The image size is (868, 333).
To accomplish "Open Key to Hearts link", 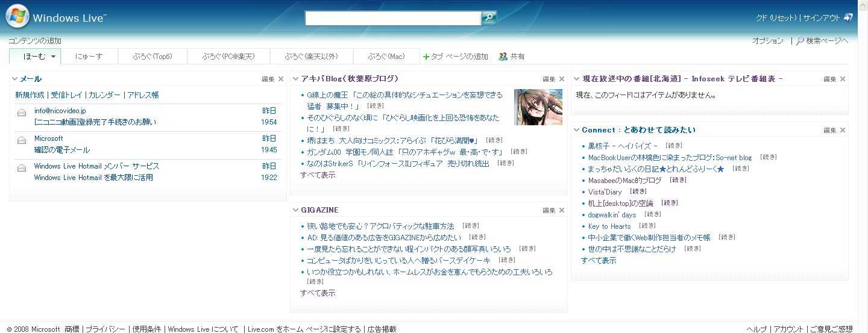I will click(x=609, y=226).
